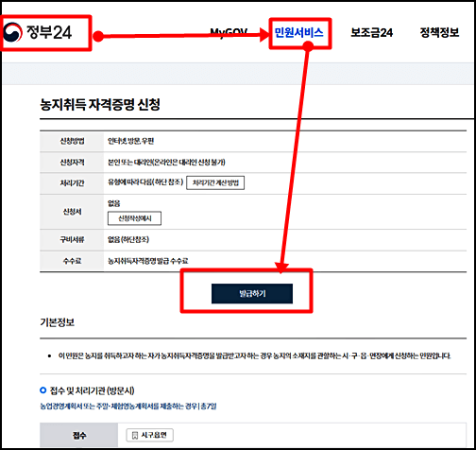
Task: Click the 처리기간 row label
Action: pos(72,182)
